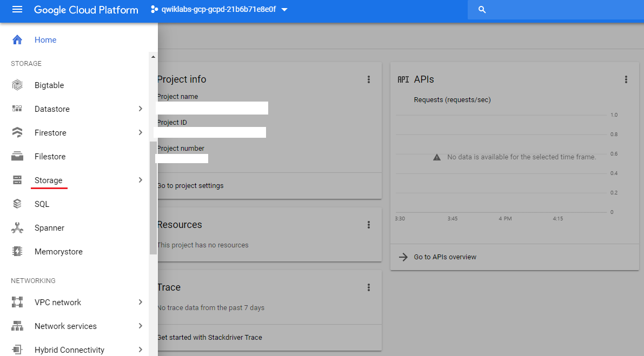
Task: Click the Firestore icon
Action: [x=17, y=132]
